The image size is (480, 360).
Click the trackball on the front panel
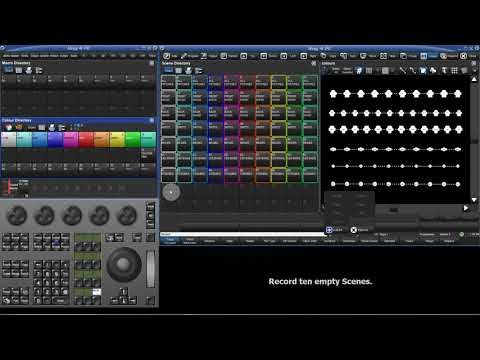[124, 264]
